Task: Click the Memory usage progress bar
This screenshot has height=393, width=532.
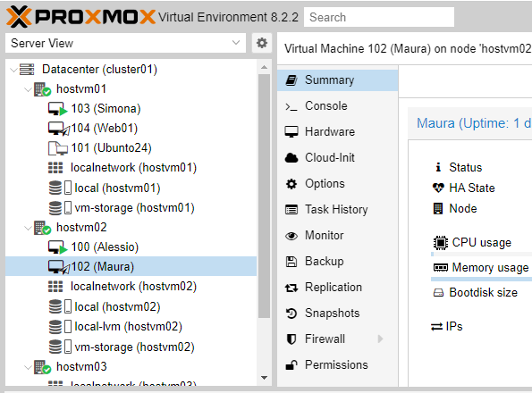Action: click(x=481, y=280)
